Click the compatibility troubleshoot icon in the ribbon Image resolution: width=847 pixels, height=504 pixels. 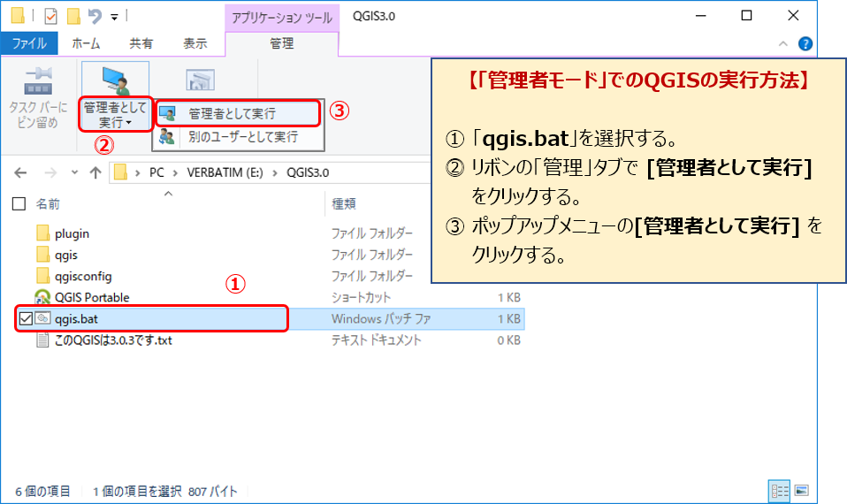pyautogui.click(x=201, y=80)
